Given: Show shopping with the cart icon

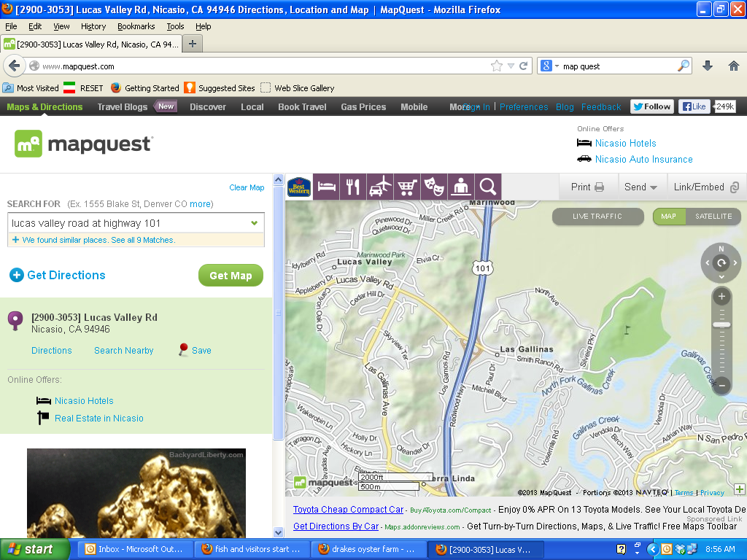Looking at the screenshot, I should tap(407, 187).
